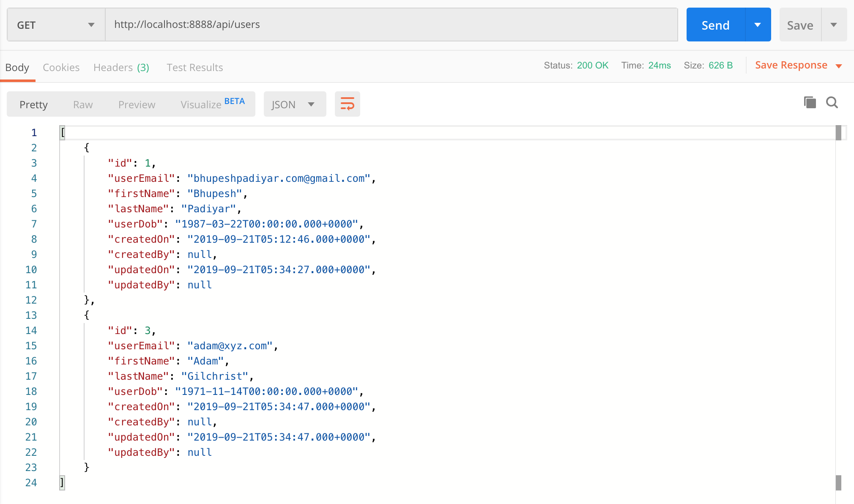Open the Save button dropdown arrow

834,25
